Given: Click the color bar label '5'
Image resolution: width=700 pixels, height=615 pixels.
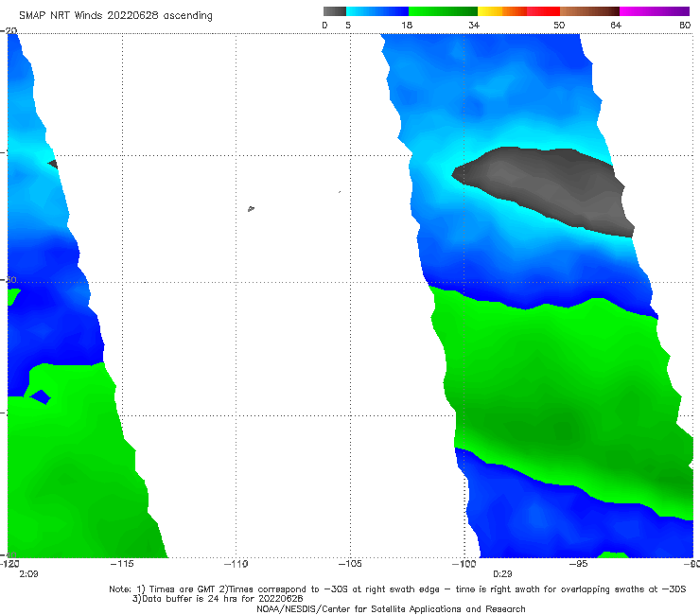Looking at the screenshot, I should coord(348,25).
